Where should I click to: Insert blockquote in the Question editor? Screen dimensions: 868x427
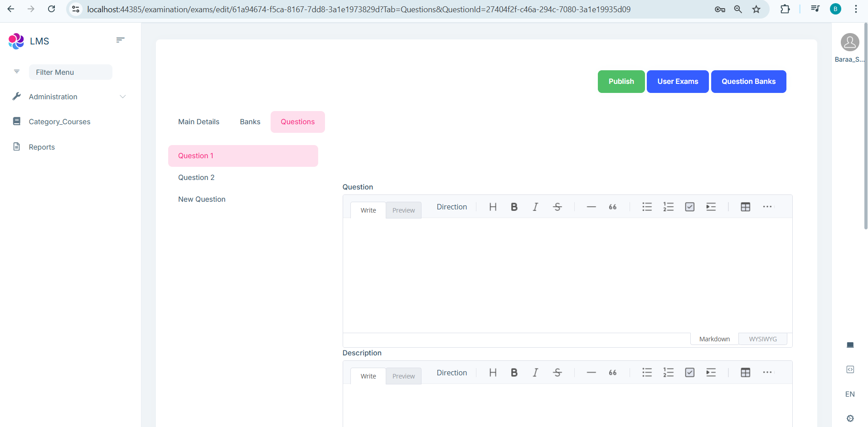[612, 207]
